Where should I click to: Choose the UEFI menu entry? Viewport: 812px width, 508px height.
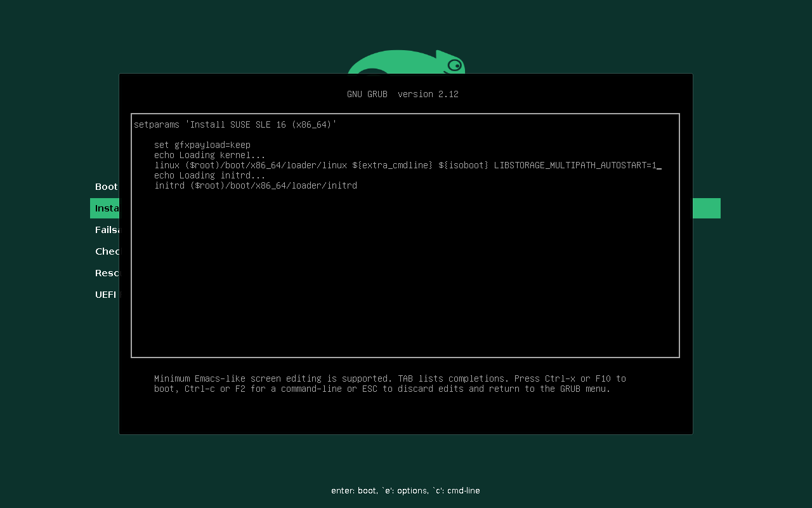pyautogui.click(x=106, y=295)
